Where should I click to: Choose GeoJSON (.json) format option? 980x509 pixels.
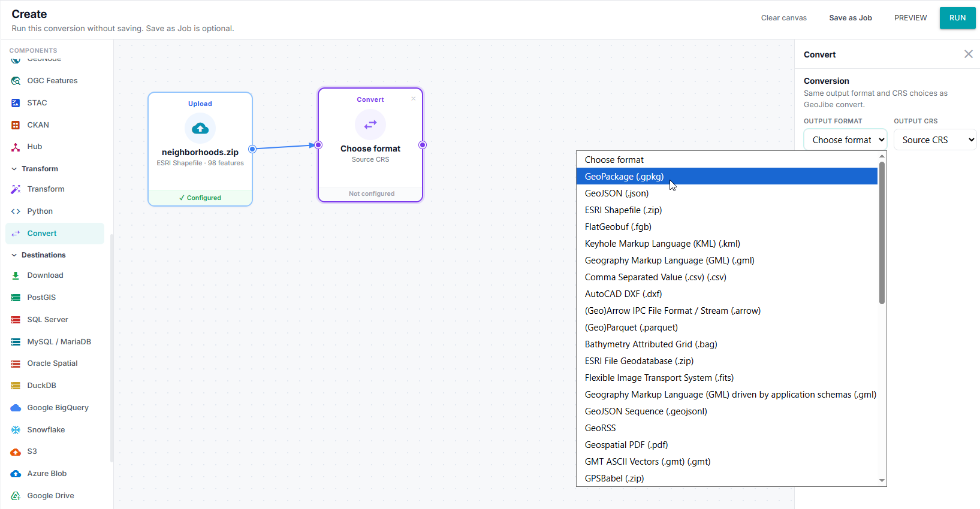726,193
